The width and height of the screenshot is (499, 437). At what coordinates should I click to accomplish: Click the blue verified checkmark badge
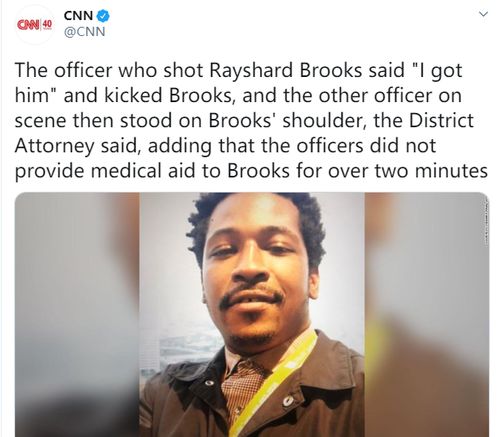pos(103,16)
